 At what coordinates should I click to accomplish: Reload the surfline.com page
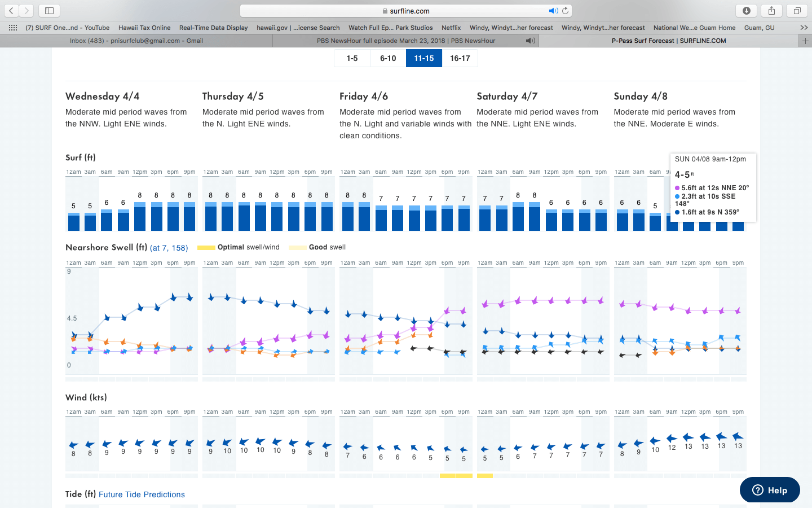[566, 11]
